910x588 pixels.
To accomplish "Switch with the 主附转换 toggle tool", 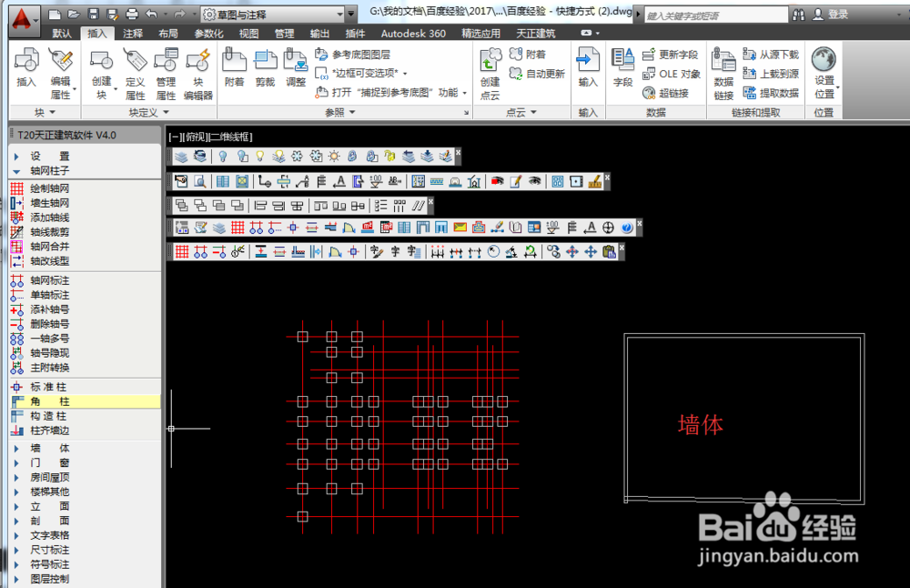I will click(49, 368).
